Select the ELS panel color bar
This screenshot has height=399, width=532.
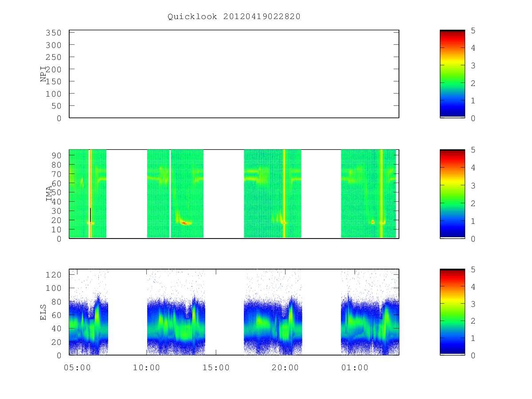coord(452,312)
